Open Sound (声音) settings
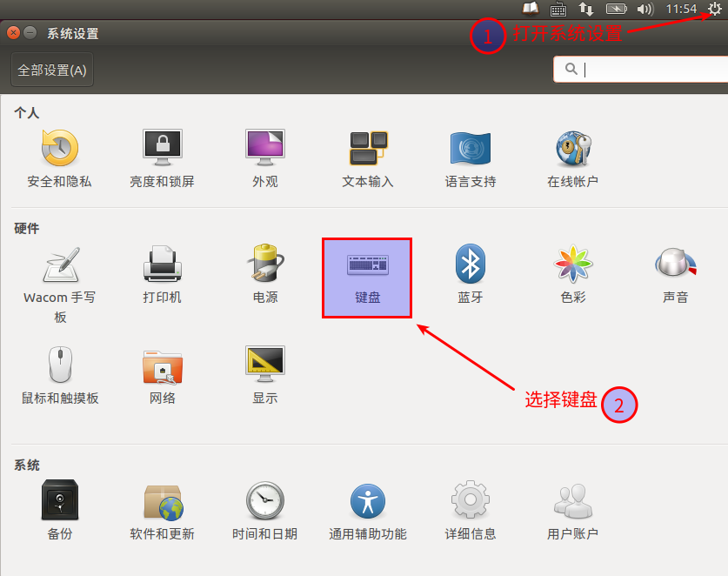Screen dimensions: 728x576 point(676,274)
